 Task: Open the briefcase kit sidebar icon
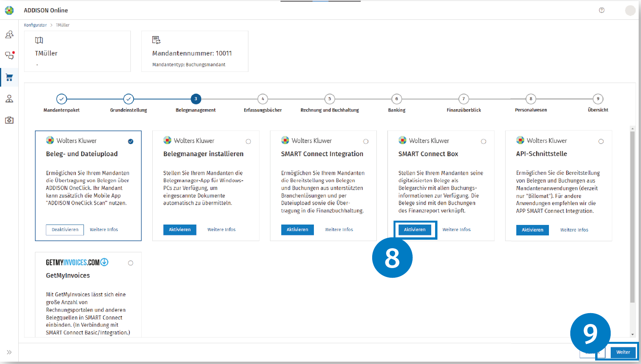click(9, 120)
